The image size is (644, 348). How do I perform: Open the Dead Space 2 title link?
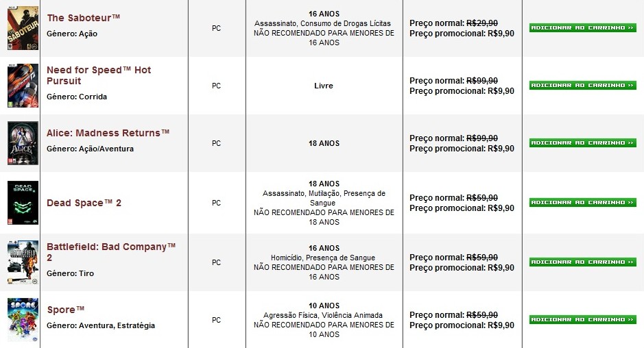84,203
